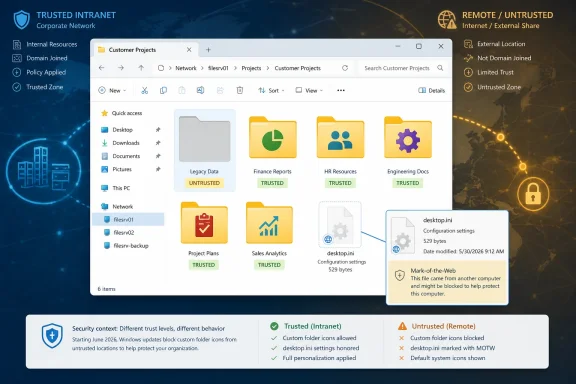
Task: Click the Projects breadcrumb
Action: pyautogui.click(x=251, y=68)
